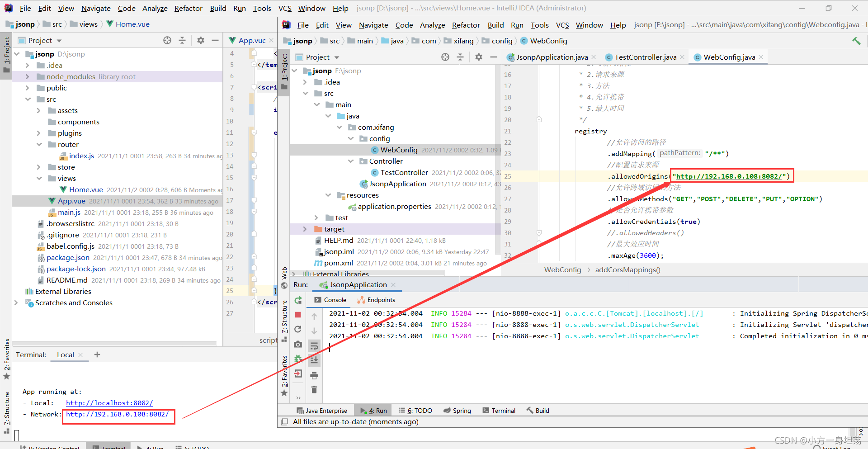The height and width of the screenshot is (449, 868).
Task: Select pom.xml in front project tree
Action: pos(338,263)
